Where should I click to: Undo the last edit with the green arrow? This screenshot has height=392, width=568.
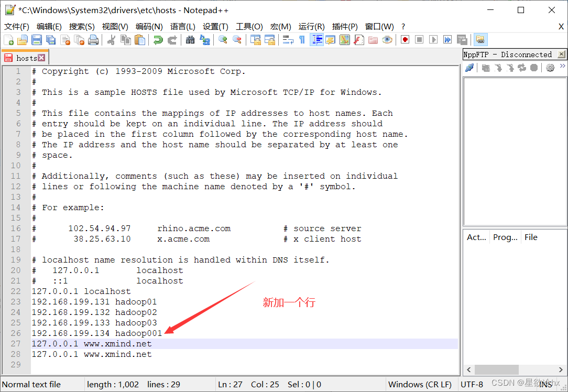[x=158, y=40]
